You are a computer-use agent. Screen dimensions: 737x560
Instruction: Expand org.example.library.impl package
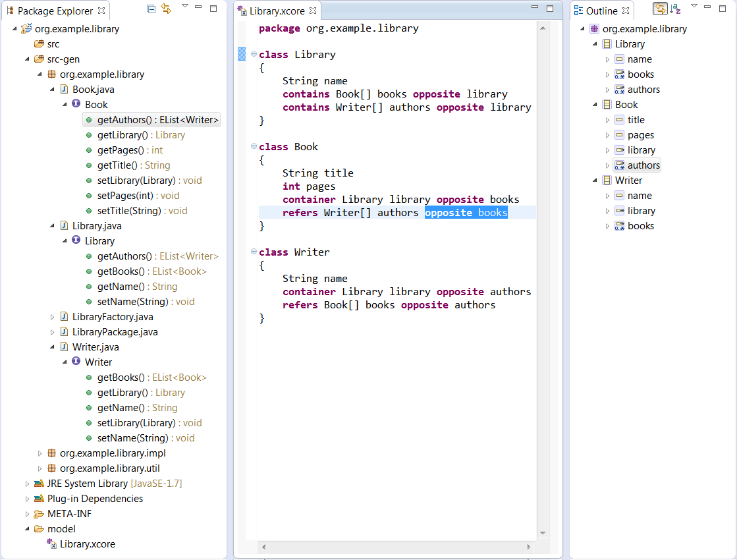click(x=40, y=453)
